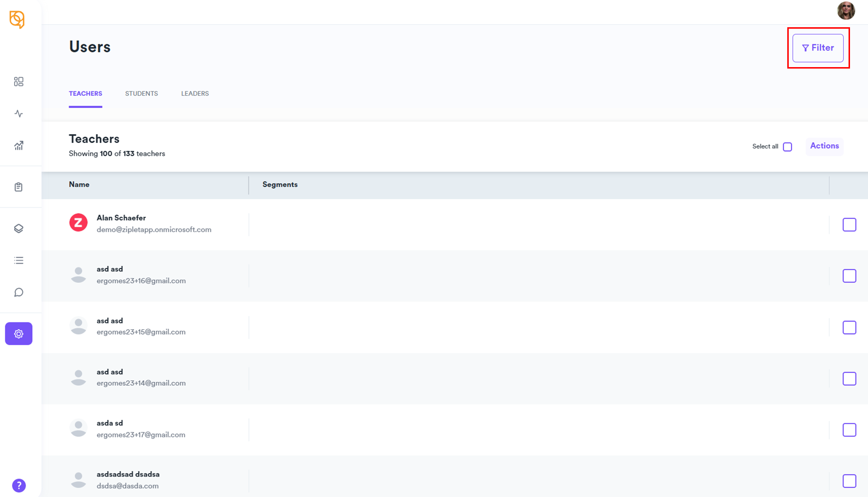Tick the checkbox for asda sd
This screenshot has width=868, height=497.
(849, 430)
